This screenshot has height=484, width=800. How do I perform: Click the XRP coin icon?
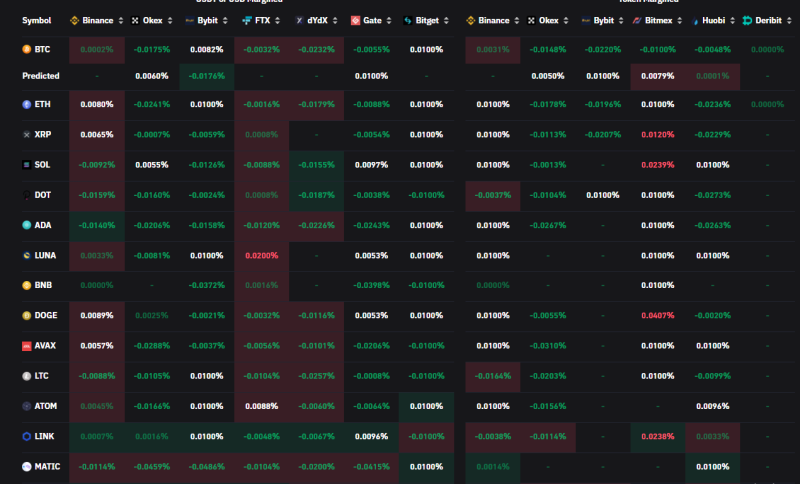point(27,135)
